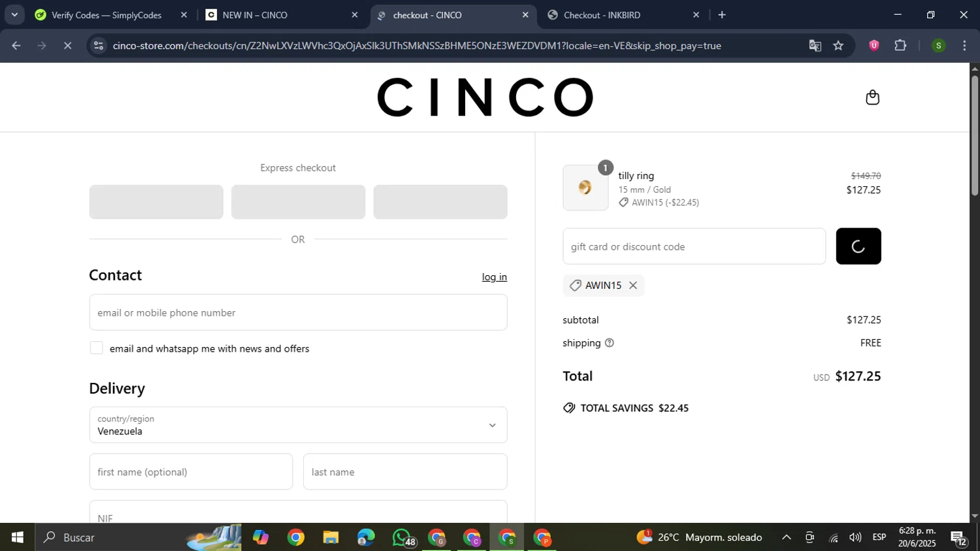Click the first express checkout placeholder button
The width and height of the screenshot is (980, 551).
pos(156,202)
